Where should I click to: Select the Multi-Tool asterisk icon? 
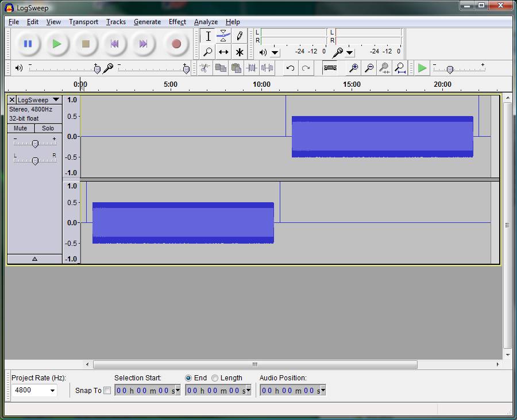click(240, 52)
